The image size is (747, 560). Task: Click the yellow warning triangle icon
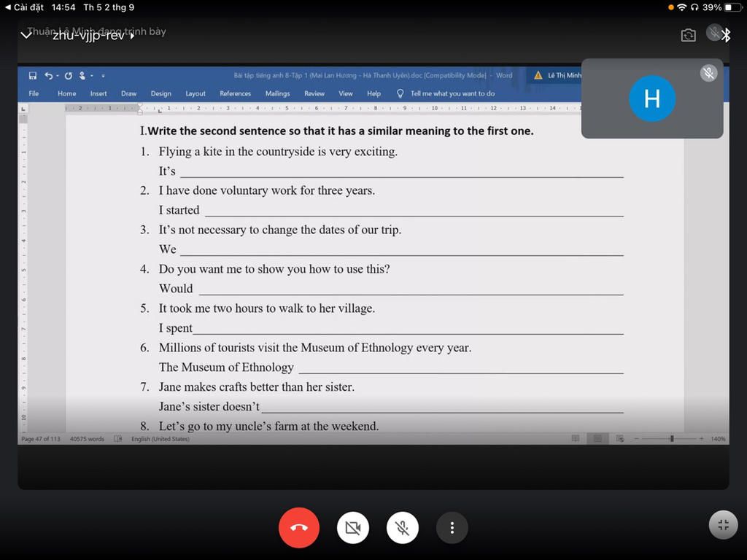pos(538,75)
